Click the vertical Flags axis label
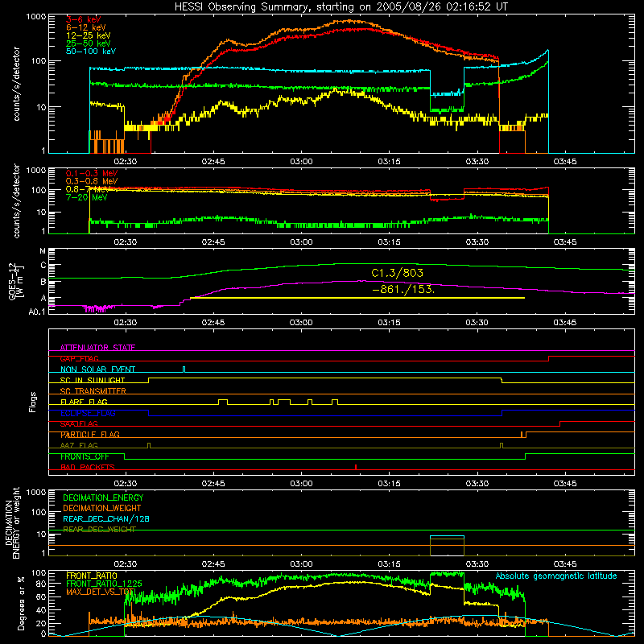Screen dimensions: 644x644 click(x=32, y=402)
